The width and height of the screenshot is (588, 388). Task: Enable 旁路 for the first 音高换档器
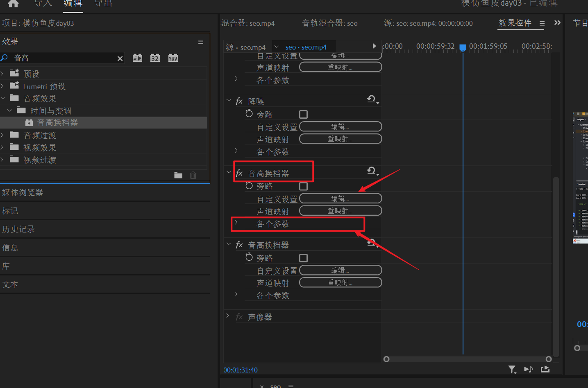click(303, 187)
